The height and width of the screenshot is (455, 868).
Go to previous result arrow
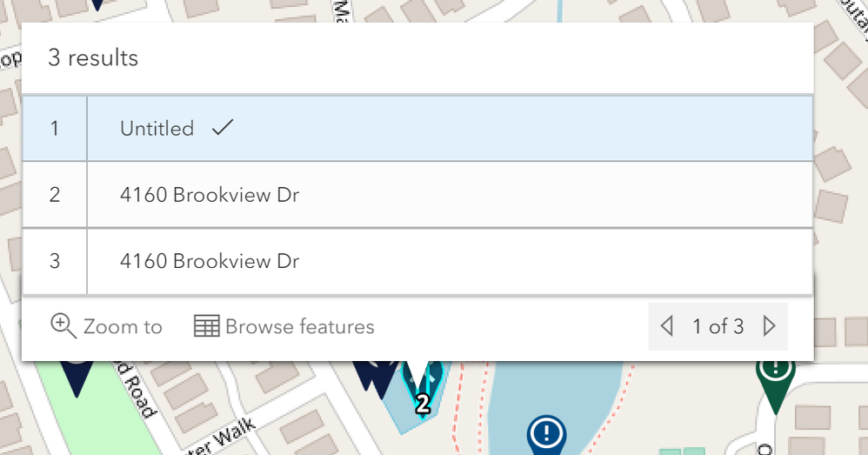(667, 326)
